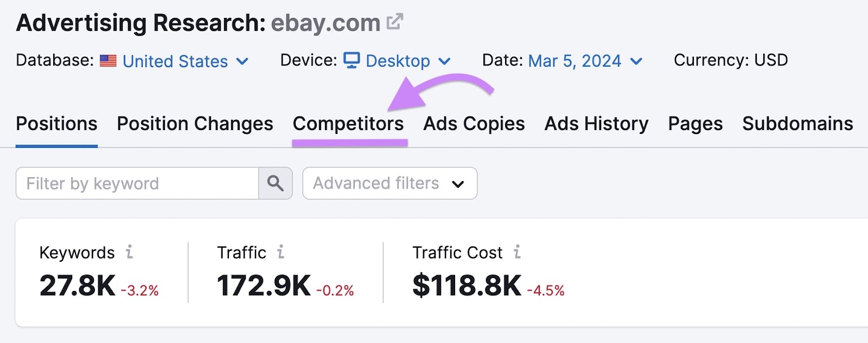The width and height of the screenshot is (868, 343).
Task: Open the Ads Copies section
Action: (473, 124)
